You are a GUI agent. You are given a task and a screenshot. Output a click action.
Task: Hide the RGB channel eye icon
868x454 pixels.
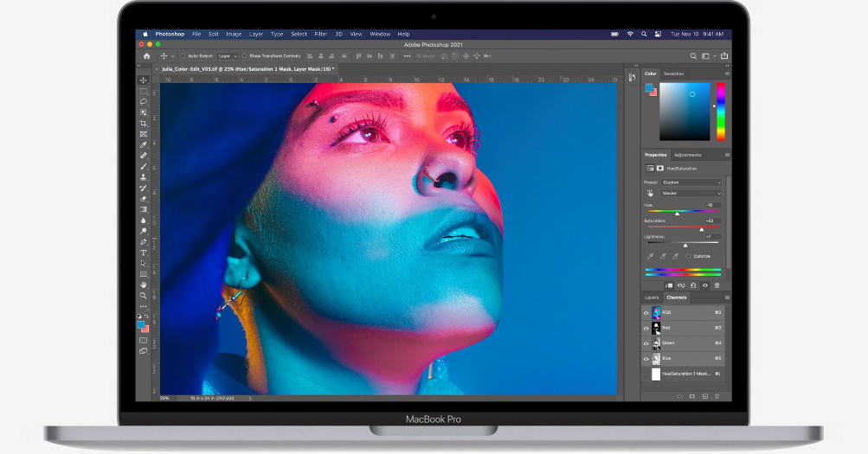click(646, 312)
